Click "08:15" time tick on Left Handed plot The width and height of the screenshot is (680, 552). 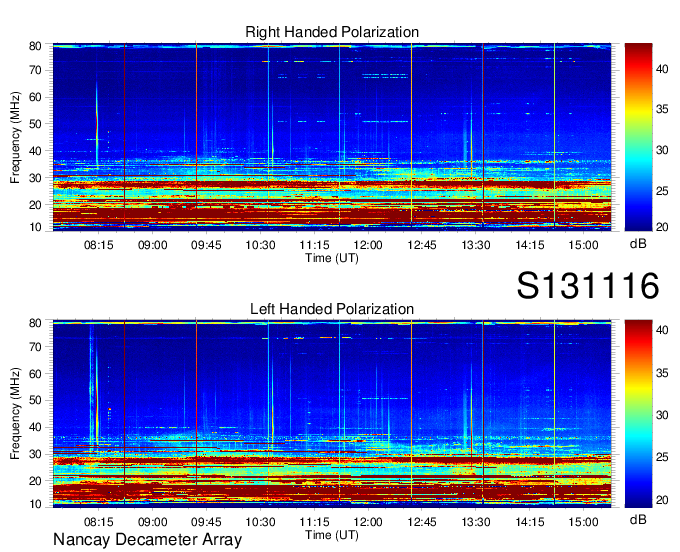98,521
